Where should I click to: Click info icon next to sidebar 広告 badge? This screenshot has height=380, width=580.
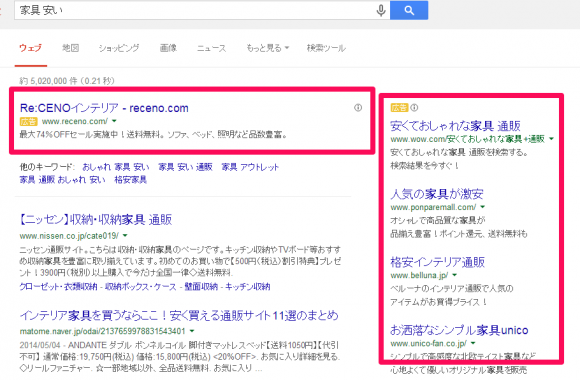pyautogui.click(x=414, y=108)
